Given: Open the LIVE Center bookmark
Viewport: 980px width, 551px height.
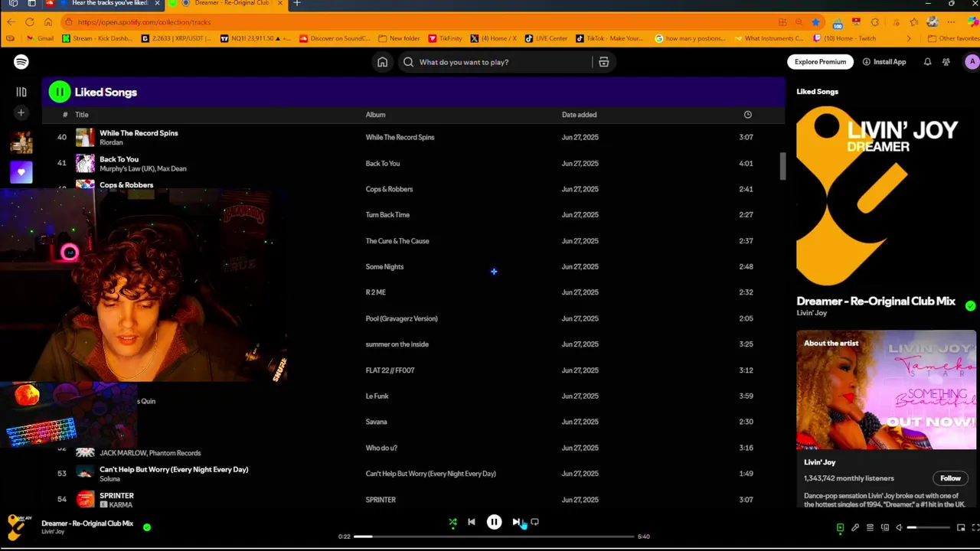Looking at the screenshot, I should coord(547,38).
